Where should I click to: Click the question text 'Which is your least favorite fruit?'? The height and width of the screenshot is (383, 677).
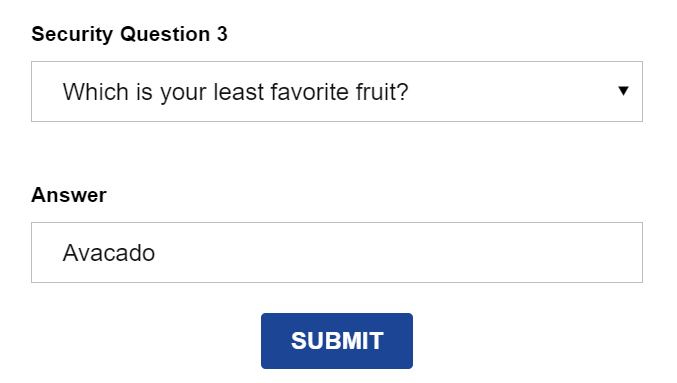tap(235, 92)
